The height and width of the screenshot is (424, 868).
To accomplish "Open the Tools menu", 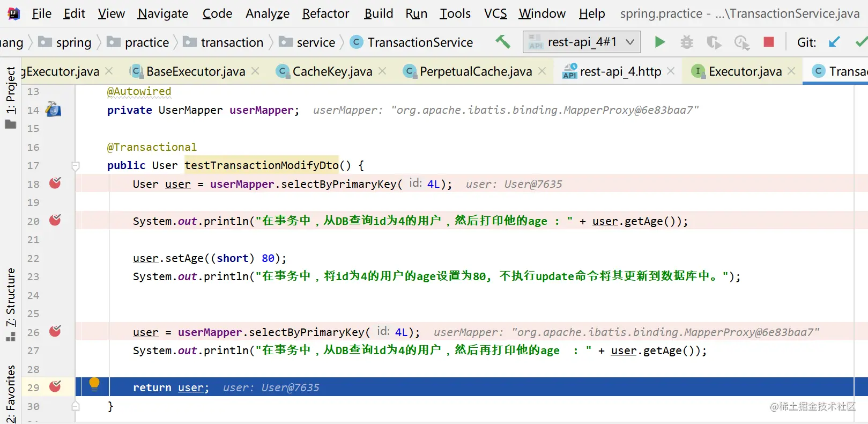I will [x=455, y=13].
